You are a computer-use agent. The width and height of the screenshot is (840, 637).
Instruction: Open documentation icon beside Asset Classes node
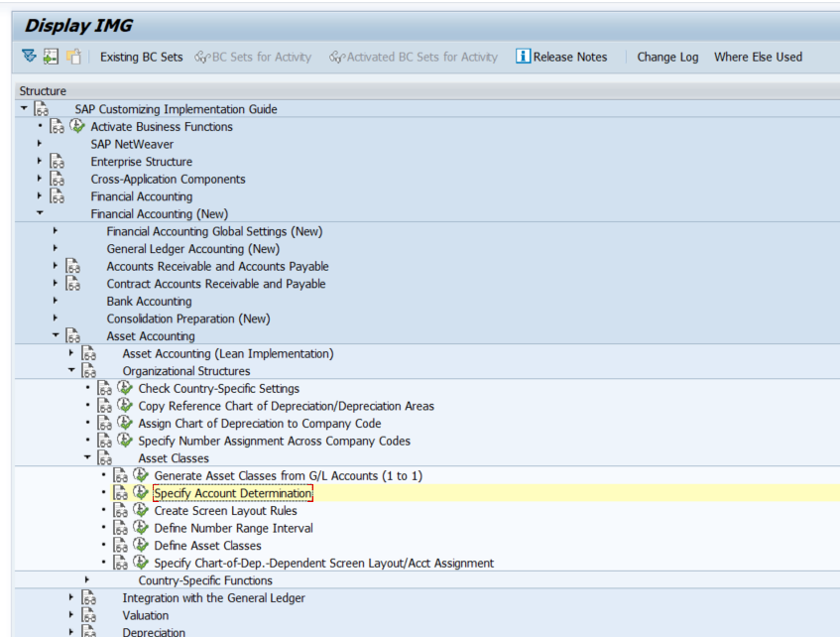[104, 458]
